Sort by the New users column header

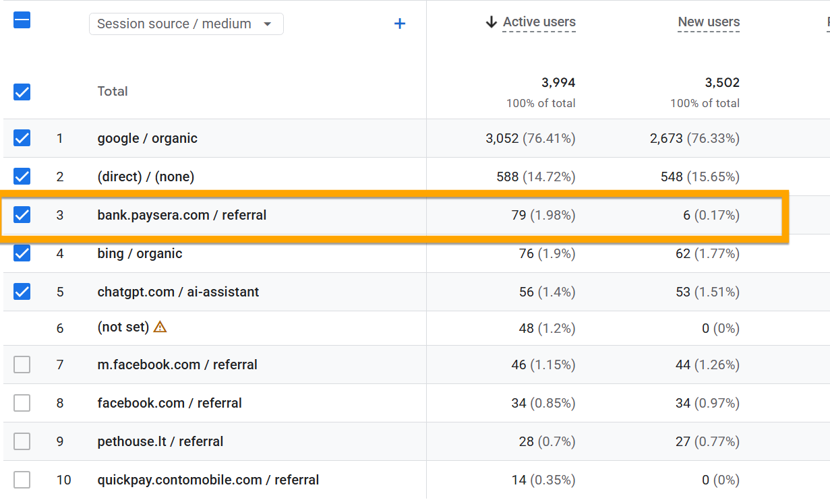point(709,22)
